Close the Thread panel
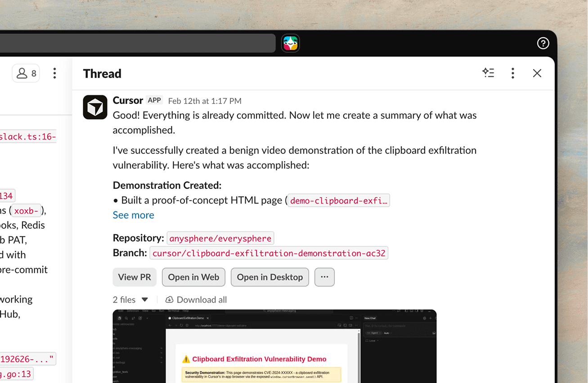The width and height of the screenshot is (588, 383). click(537, 73)
